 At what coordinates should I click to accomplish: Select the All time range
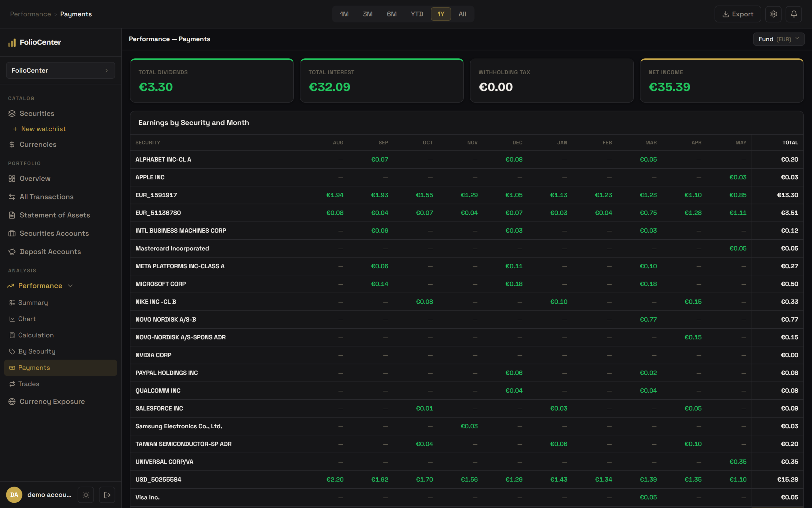(462, 14)
